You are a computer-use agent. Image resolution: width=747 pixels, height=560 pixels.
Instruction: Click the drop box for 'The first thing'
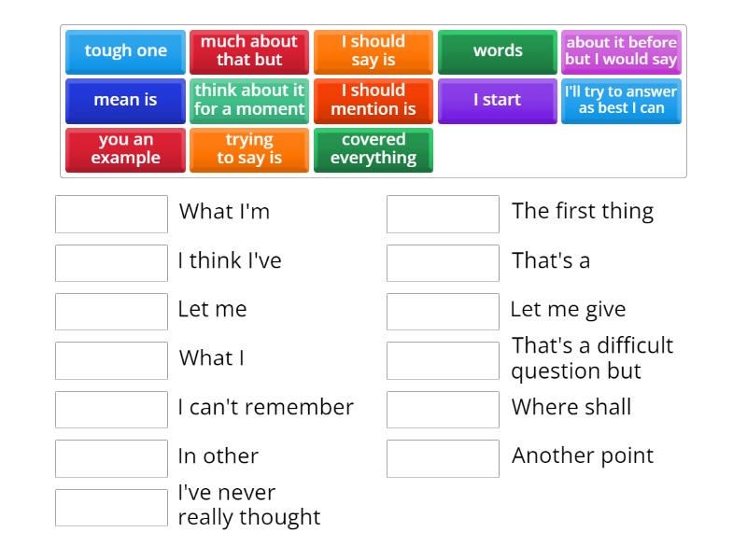click(x=443, y=214)
